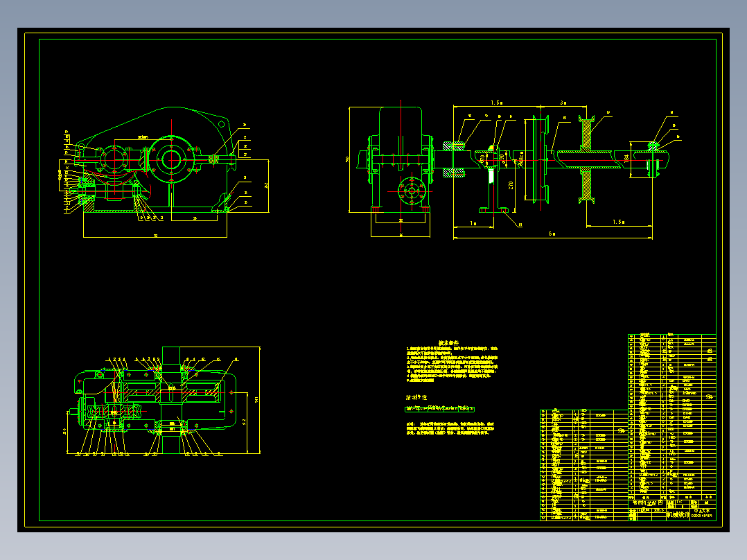The height and width of the screenshot is (560, 747).
Task: Click the hatched coupling at the reducer output
Action: (x=453, y=159)
